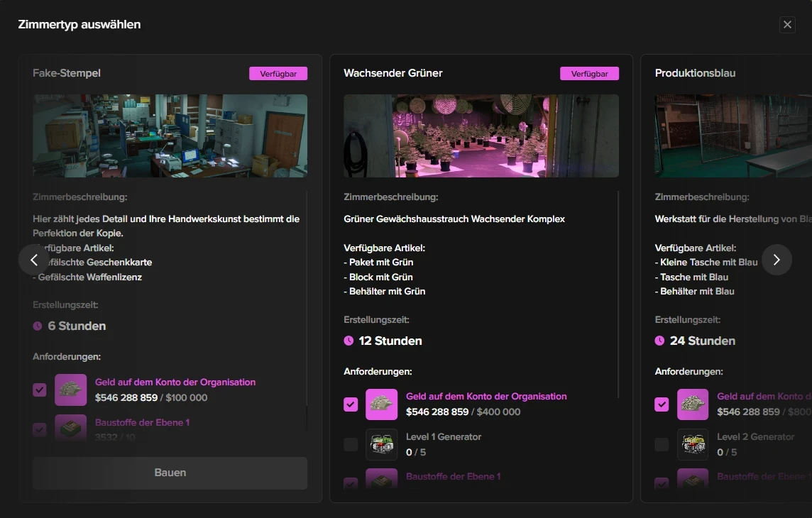The width and height of the screenshot is (812, 518).
Task: Toggle the Level 2 Generator checkbox
Action: coord(662,444)
